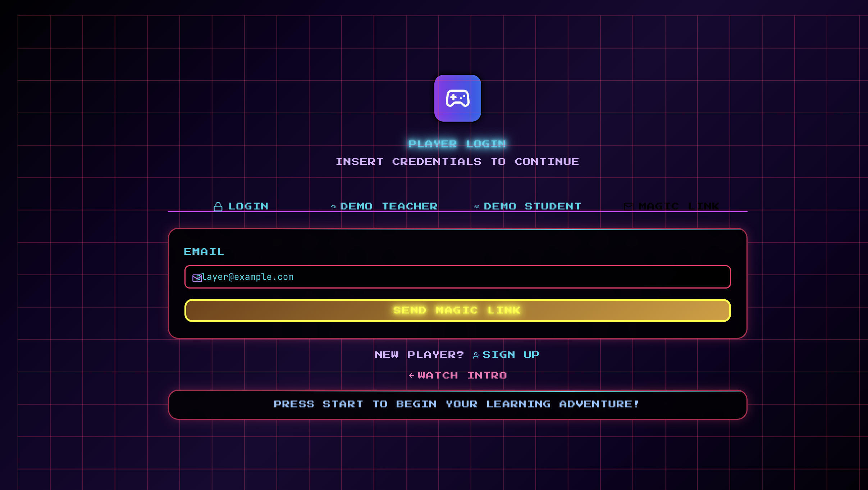Select the MAGIC LINK tab

point(678,206)
